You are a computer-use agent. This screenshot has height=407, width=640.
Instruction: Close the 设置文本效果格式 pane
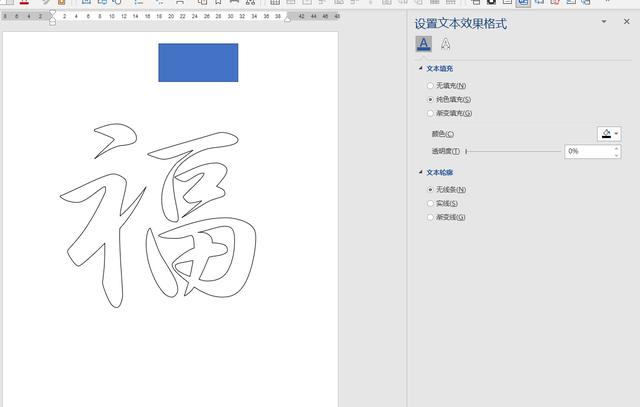click(x=627, y=22)
